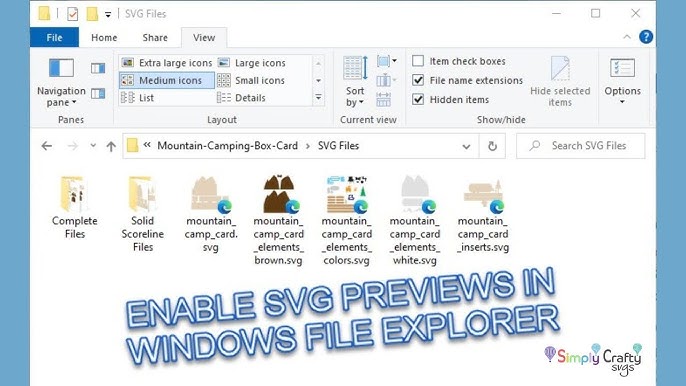Select Large icons layout
The height and width of the screenshot is (386, 686).
[x=252, y=63]
